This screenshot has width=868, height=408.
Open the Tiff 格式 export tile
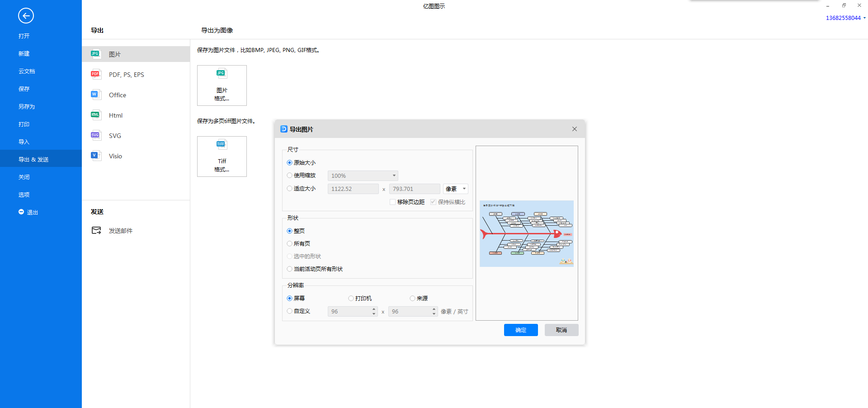222,156
